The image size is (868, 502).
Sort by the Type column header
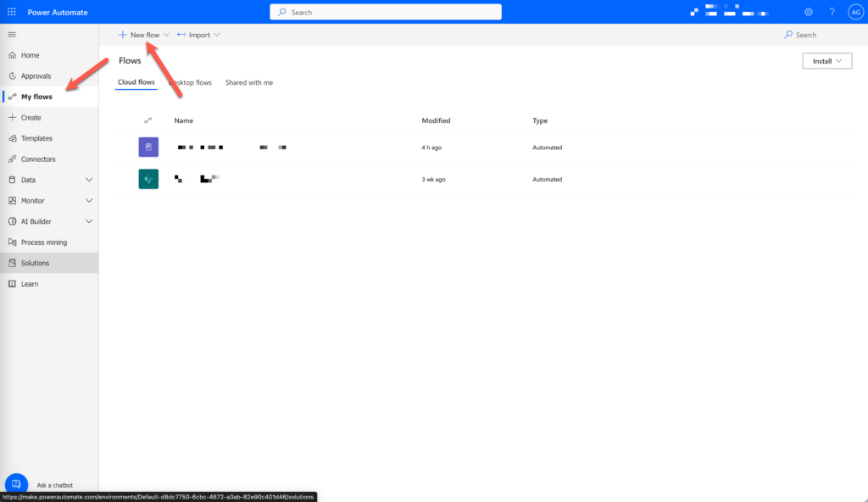coord(540,120)
